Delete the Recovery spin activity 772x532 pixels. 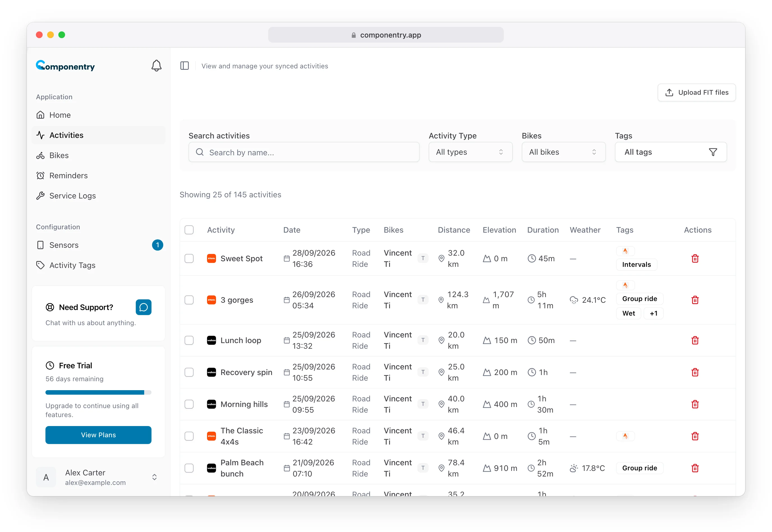pyautogui.click(x=695, y=372)
